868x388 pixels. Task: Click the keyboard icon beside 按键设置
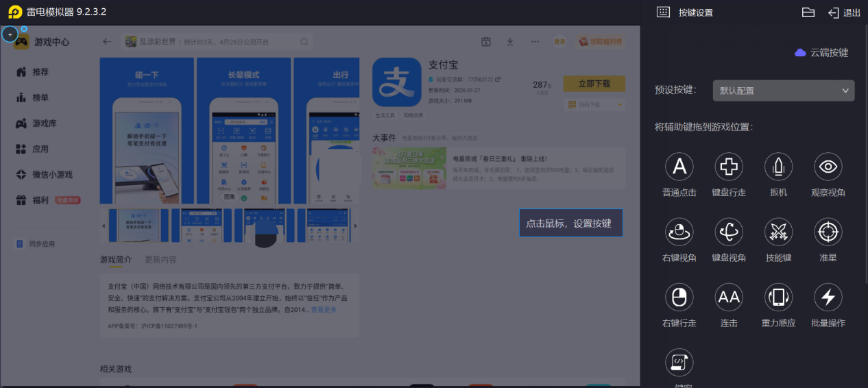[663, 12]
